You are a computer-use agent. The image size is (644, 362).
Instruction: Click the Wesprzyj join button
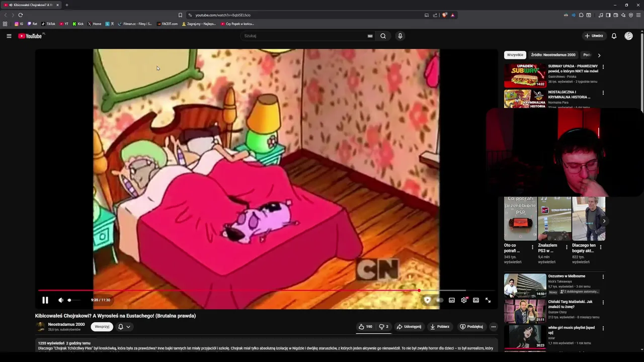[x=102, y=326]
